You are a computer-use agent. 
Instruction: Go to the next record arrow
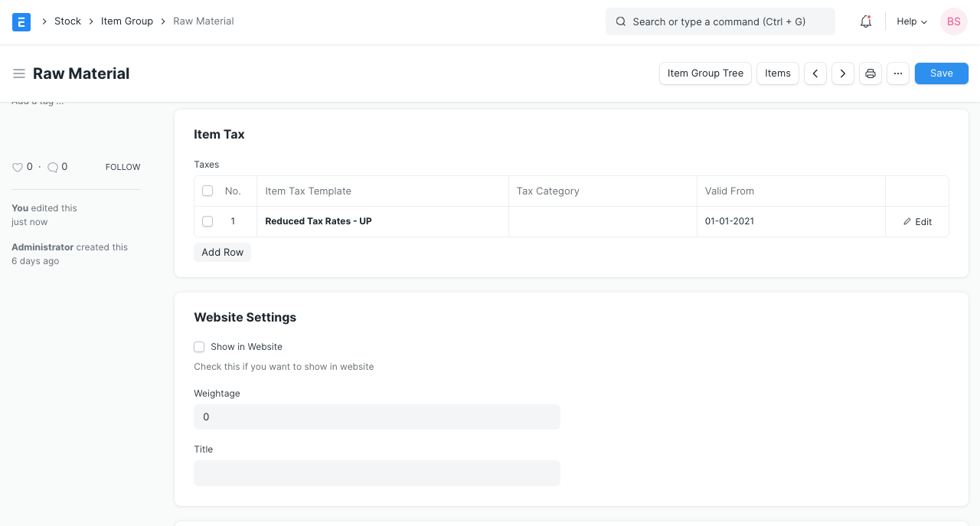(842, 73)
